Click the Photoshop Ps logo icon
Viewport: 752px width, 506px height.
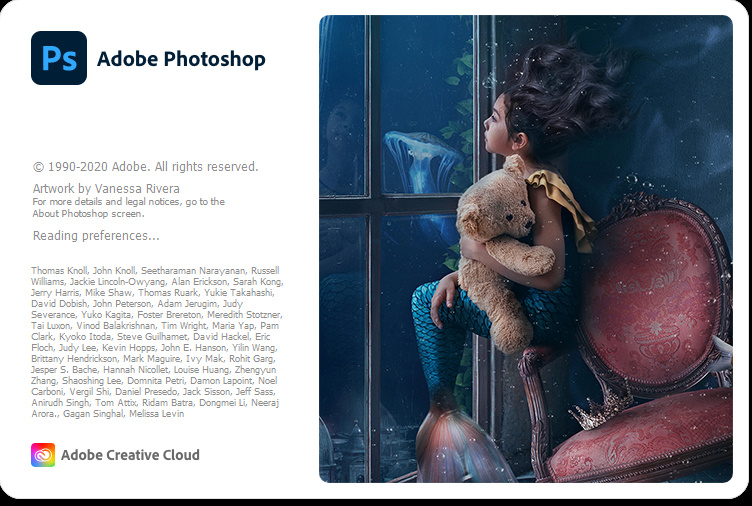pos(59,58)
